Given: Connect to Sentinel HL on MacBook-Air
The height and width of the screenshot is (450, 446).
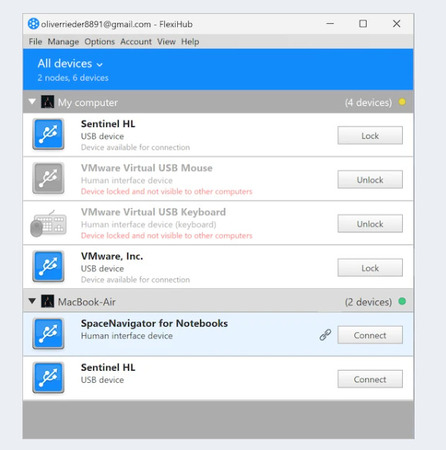Looking at the screenshot, I should 370,379.
